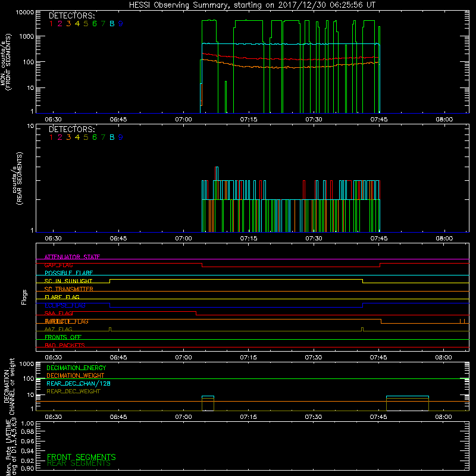Click the 1.00 tick on livetime axis
The height and width of the screenshot is (476, 476).
27,424
